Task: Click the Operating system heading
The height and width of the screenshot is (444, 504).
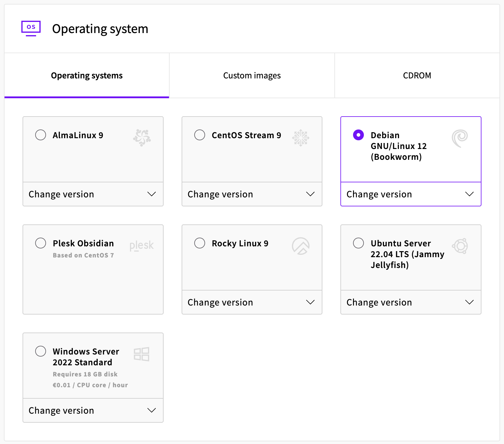Action: coord(100,29)
